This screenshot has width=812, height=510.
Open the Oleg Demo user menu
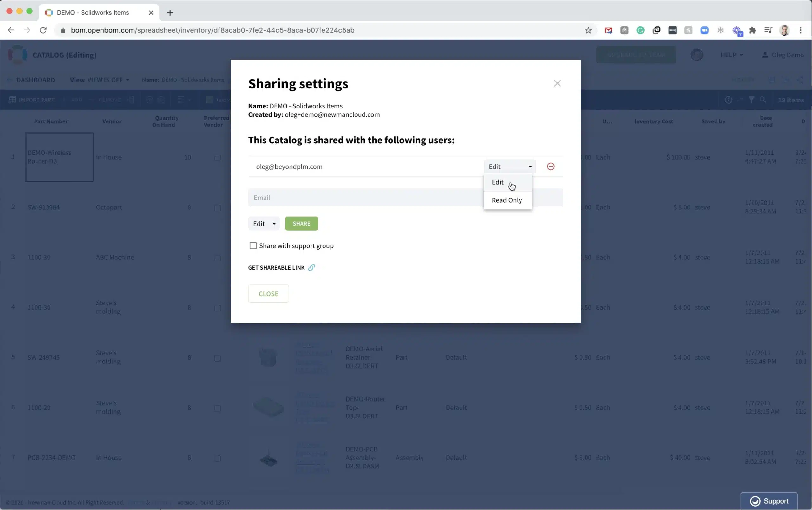[x=783, y=55]
